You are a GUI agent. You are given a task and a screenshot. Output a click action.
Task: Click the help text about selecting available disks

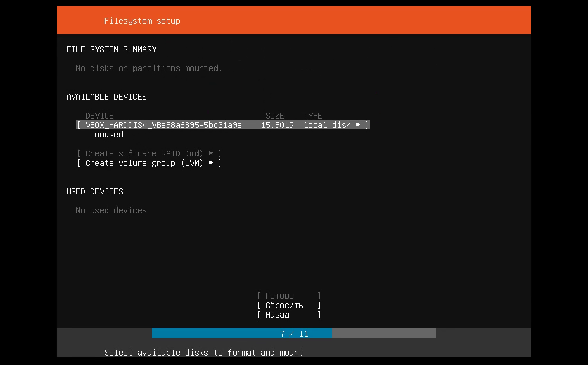(x=203, y=353)
